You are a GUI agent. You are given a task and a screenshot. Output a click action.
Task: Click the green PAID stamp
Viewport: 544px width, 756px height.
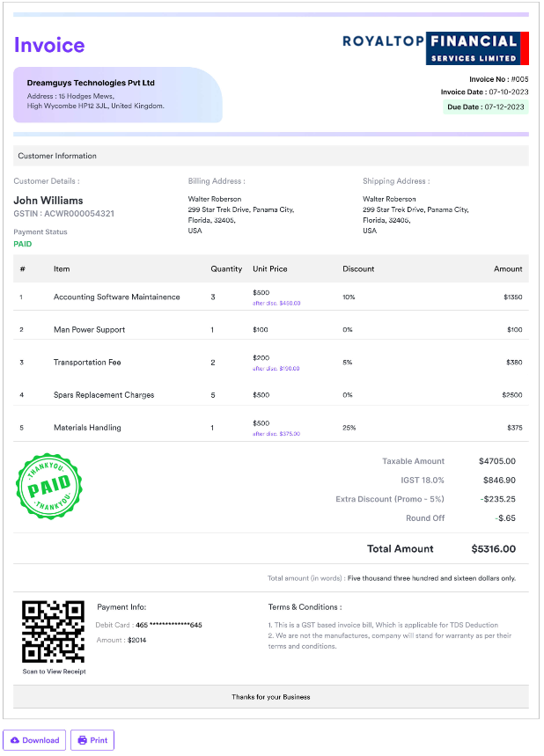(48, 486)
